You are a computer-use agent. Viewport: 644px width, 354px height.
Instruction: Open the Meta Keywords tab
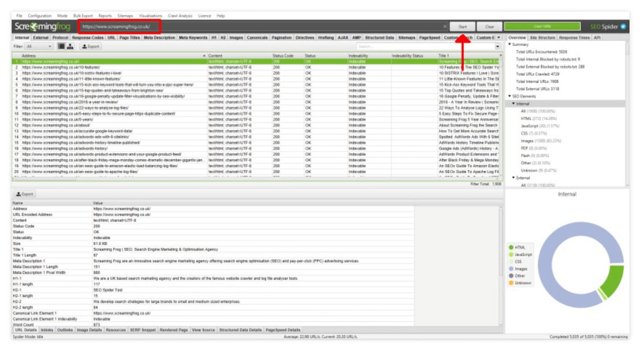(193, 38)
